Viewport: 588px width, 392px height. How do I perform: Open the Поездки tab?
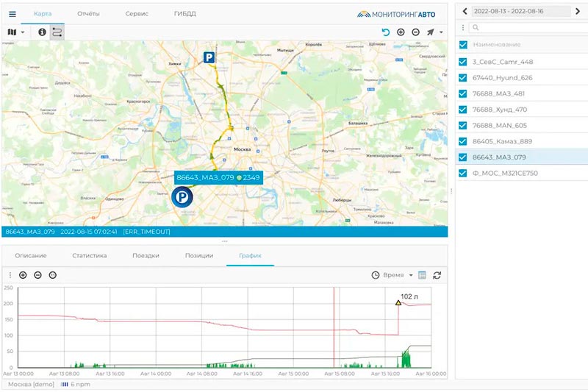pyautogui.click(x=146, y=255)
